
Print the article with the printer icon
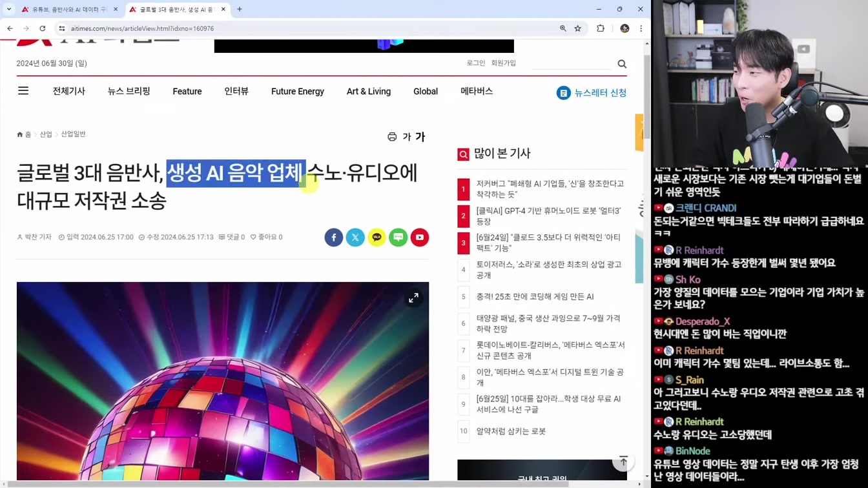pyautogui.click(x=392, y=137)
